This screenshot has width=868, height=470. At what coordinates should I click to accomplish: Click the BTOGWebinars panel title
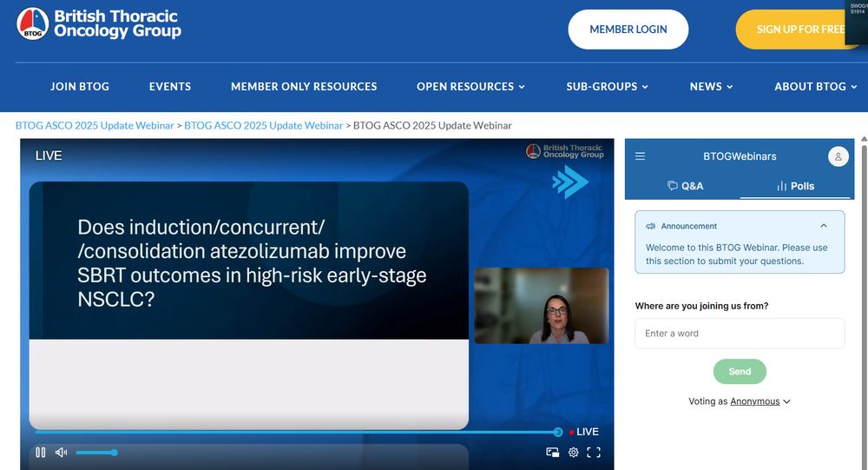click(x=740, y=156)
